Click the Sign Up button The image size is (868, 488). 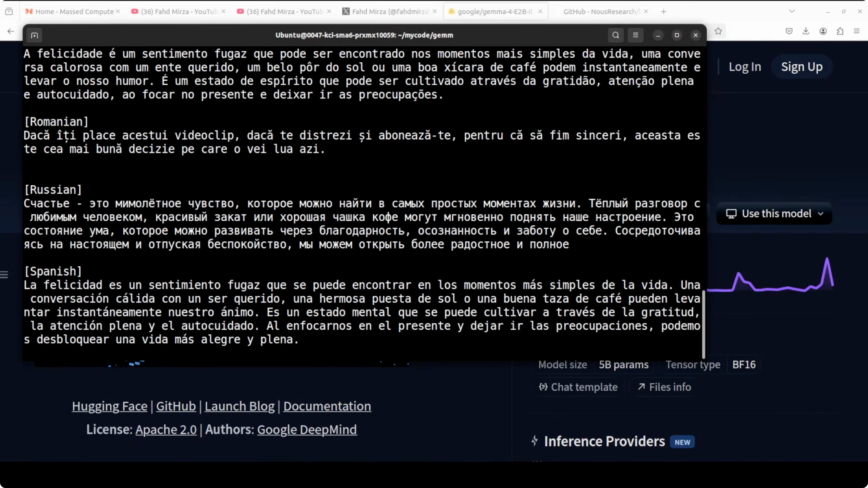tap(802, 67)
